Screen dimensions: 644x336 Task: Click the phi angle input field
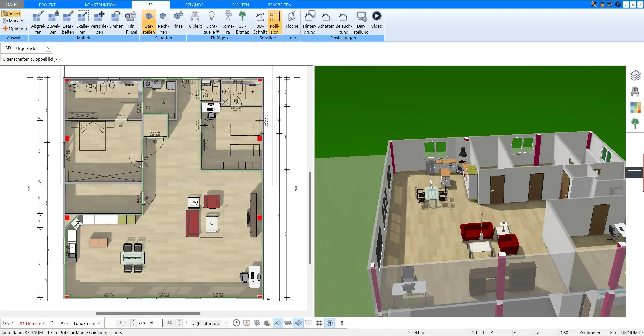click(x=169, y=323)
